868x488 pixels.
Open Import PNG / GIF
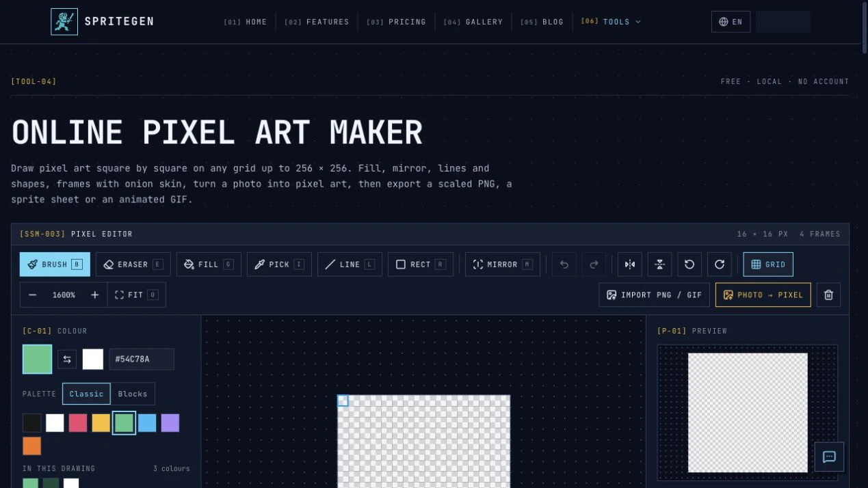(654, 295)
